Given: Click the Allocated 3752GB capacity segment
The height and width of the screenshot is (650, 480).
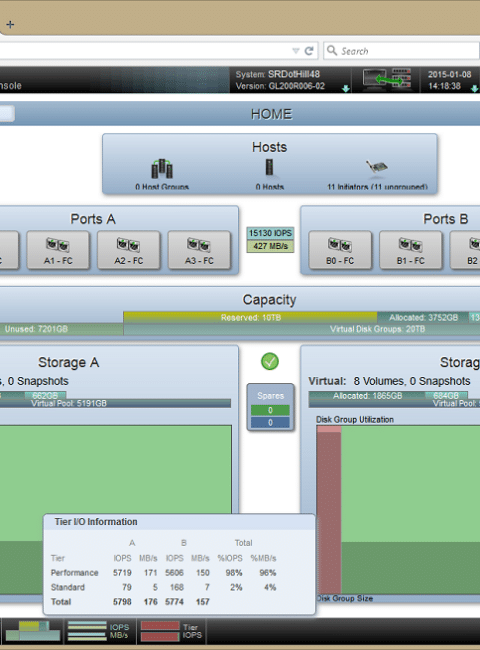Looking at the screenshot, I should point(423,318).
